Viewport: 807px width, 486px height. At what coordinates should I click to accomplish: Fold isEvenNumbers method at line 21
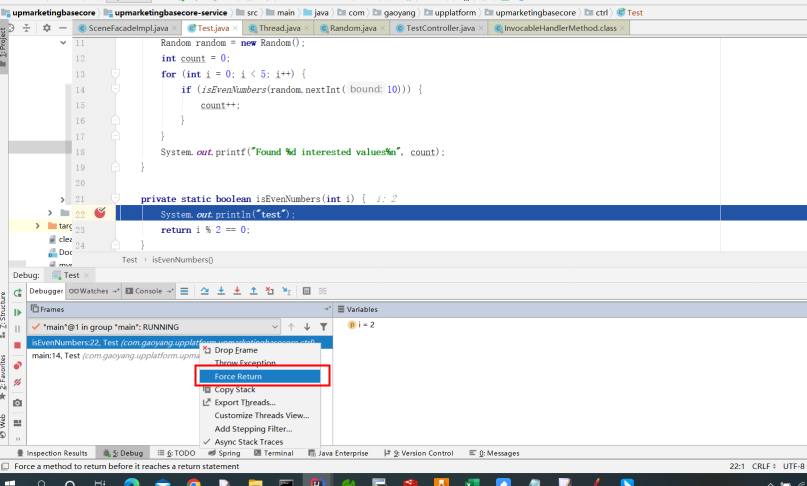(116, 199)
